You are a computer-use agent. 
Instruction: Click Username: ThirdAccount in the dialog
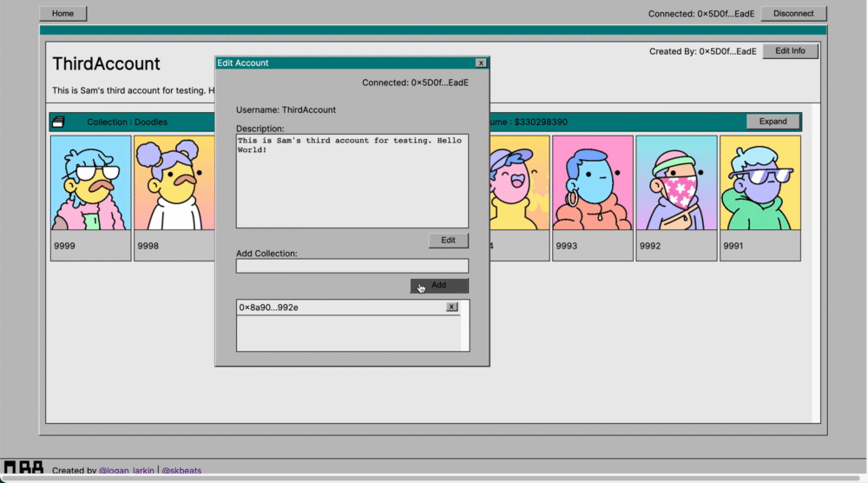[x=286, y=109]
